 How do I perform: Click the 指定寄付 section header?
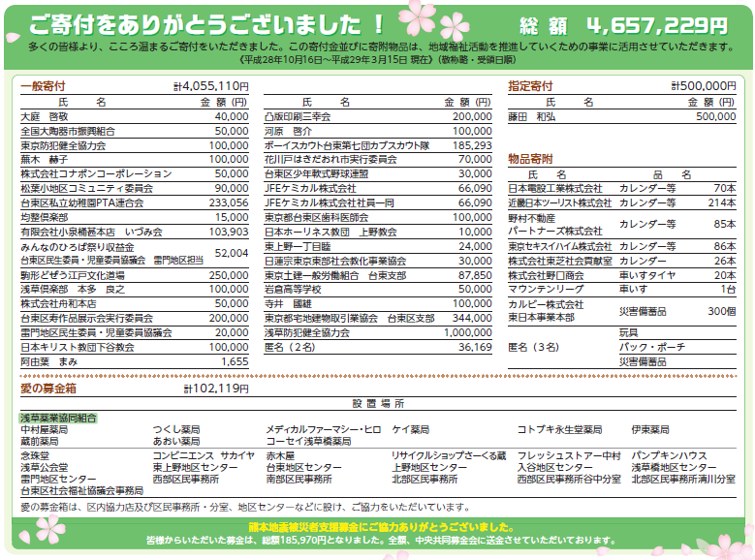(x=530, y=85)
